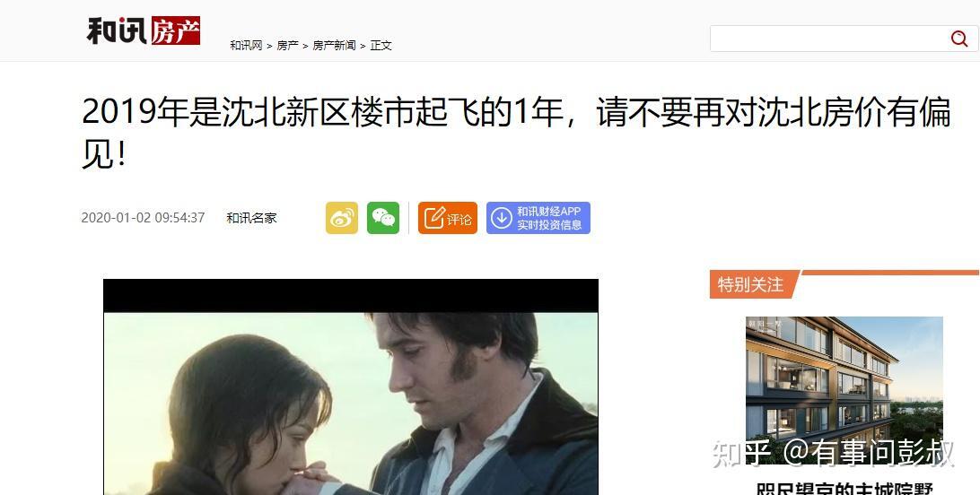Viewport: 980px width, 495px height.
Task: Open the red 房产 logo badge
Action: pos(175,30)
